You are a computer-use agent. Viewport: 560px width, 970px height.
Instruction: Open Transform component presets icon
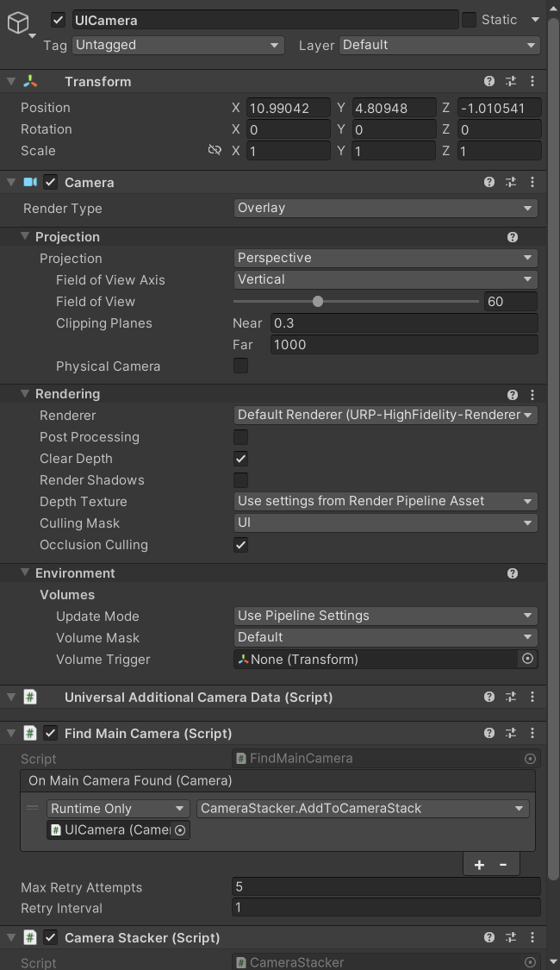(x=511, y=81)
